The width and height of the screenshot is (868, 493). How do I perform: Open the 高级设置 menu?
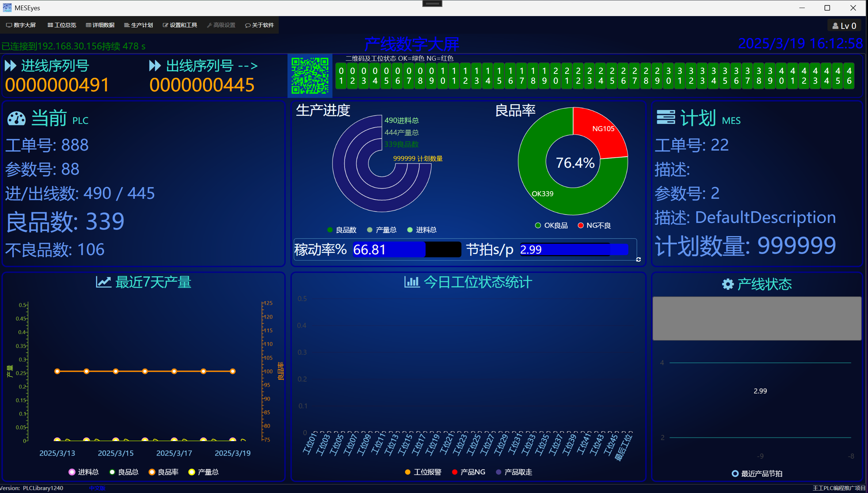click(221, 25)
